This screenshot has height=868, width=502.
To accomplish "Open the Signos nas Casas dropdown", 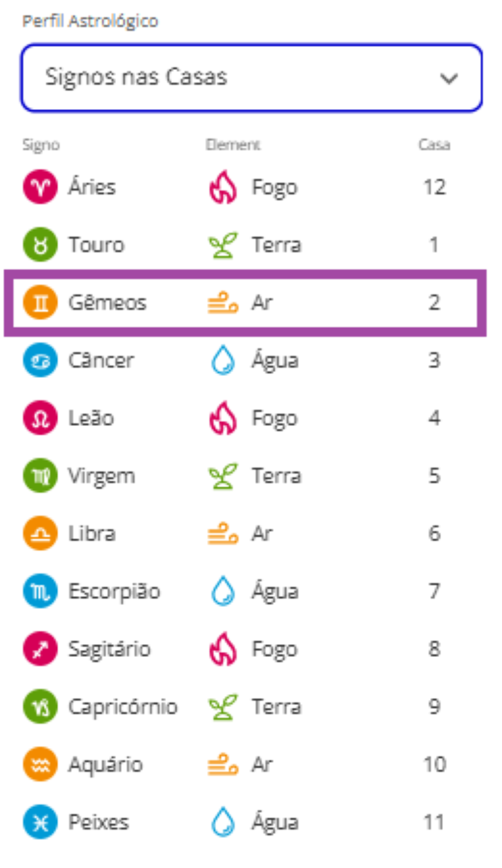I will [251, 78].
